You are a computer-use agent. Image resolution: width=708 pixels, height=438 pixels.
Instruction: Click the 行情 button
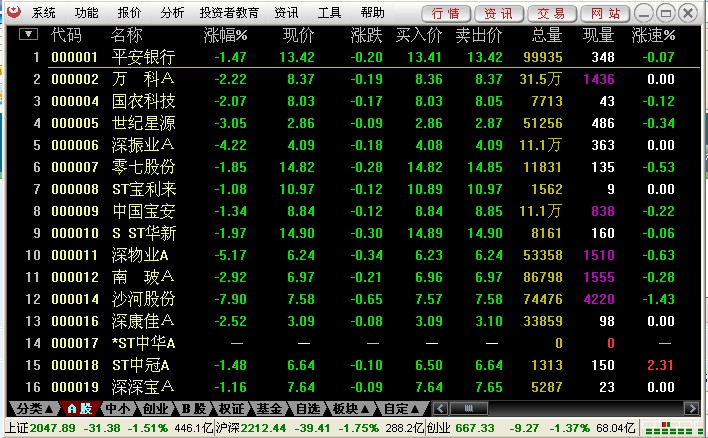tap(446, 14)
